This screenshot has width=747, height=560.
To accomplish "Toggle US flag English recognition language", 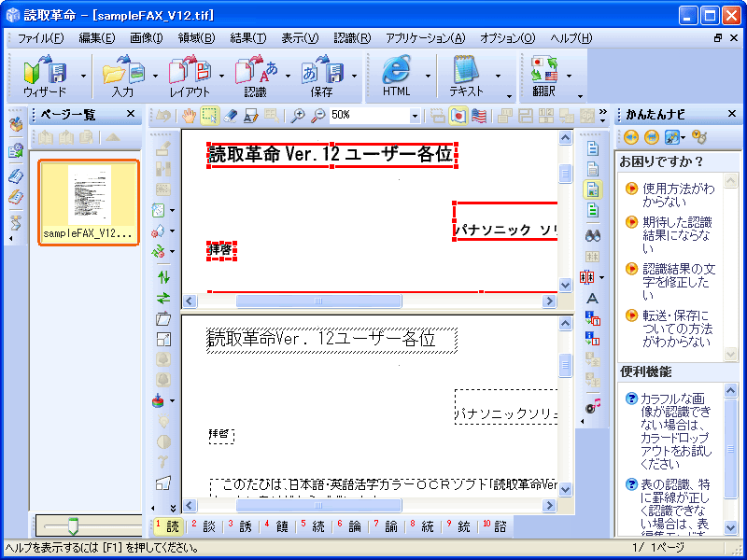I will pos(479,116).
